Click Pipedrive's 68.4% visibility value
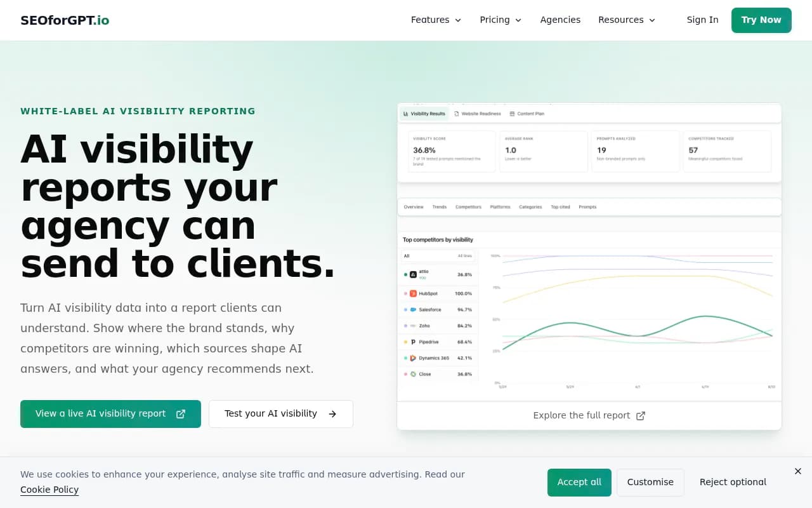 (464, 342)
